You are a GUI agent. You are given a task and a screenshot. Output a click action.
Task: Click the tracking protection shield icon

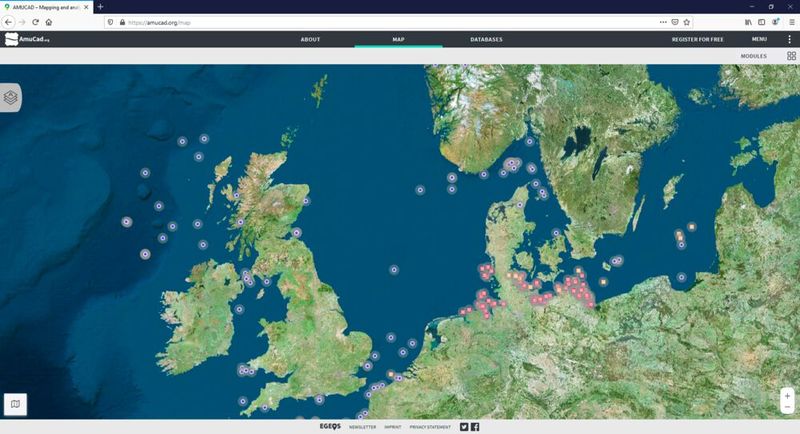tap(110, 22)
